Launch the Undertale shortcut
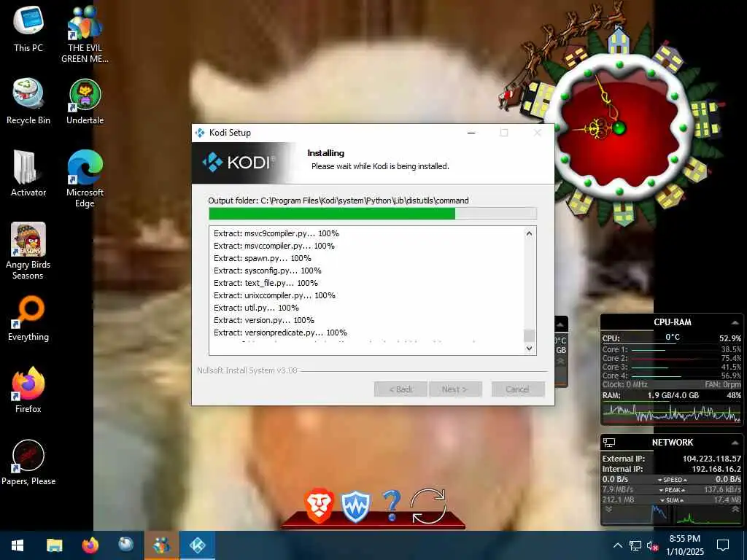This screenshot has width=747, height=560. [x=85, y=101]
